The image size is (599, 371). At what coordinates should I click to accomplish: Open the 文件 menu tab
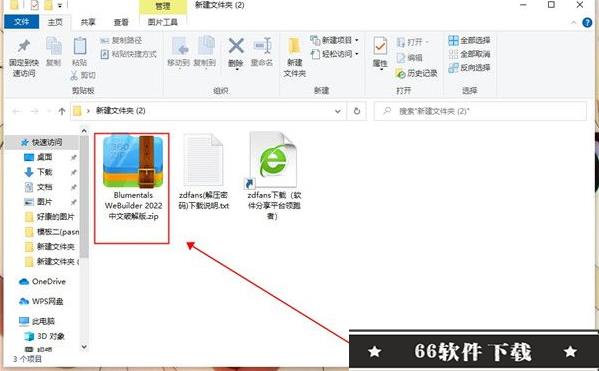(x=21, y=22)
